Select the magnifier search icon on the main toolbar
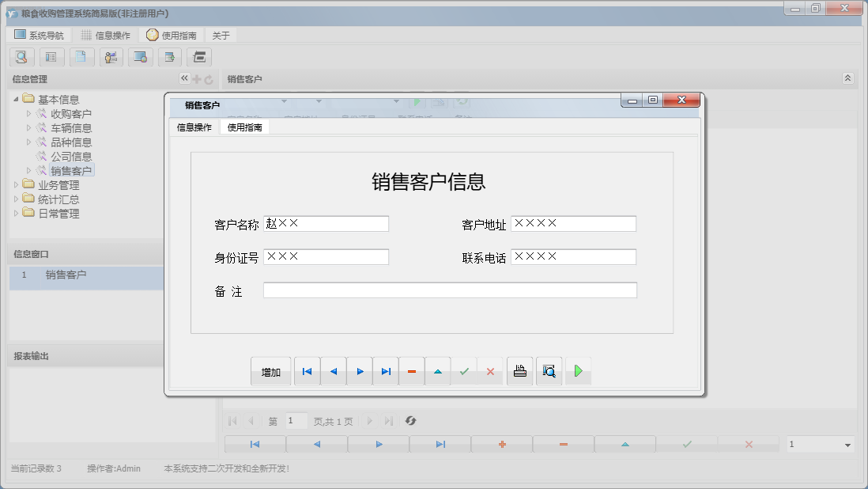Viewport: 868px width, 489px height. (21, 57)
